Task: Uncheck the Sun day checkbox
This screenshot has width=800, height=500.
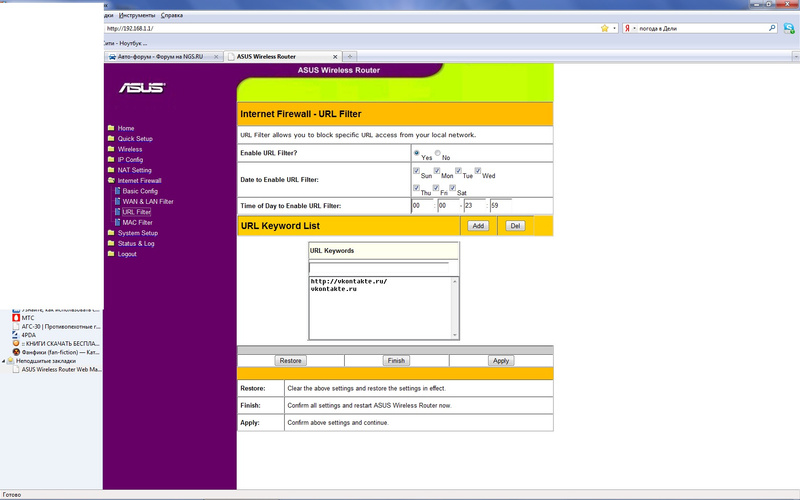Action: [x=416, y=171]
